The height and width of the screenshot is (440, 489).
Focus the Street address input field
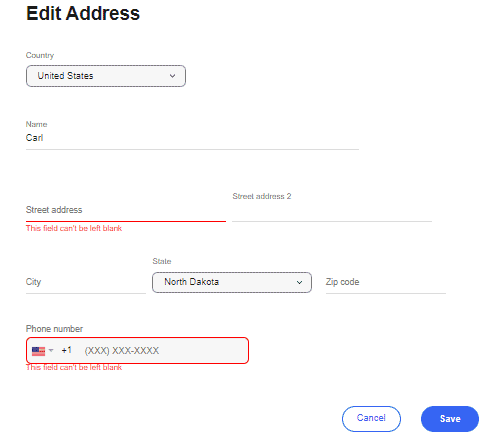(126, 210)
